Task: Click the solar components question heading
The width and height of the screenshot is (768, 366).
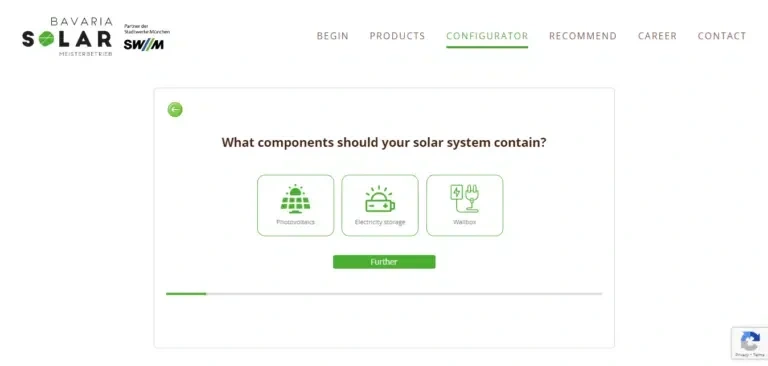Action: tap(384, 143)
